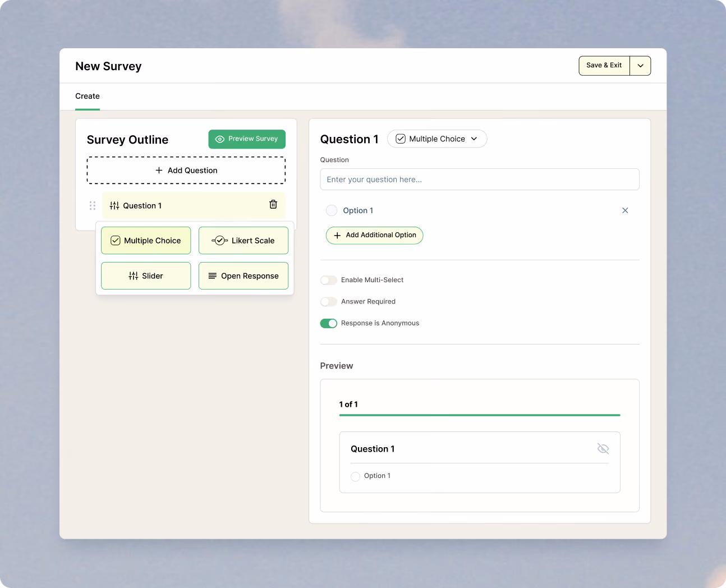
Task: Choose Multiple Choice from the type menu
Action: pos(146,241)
